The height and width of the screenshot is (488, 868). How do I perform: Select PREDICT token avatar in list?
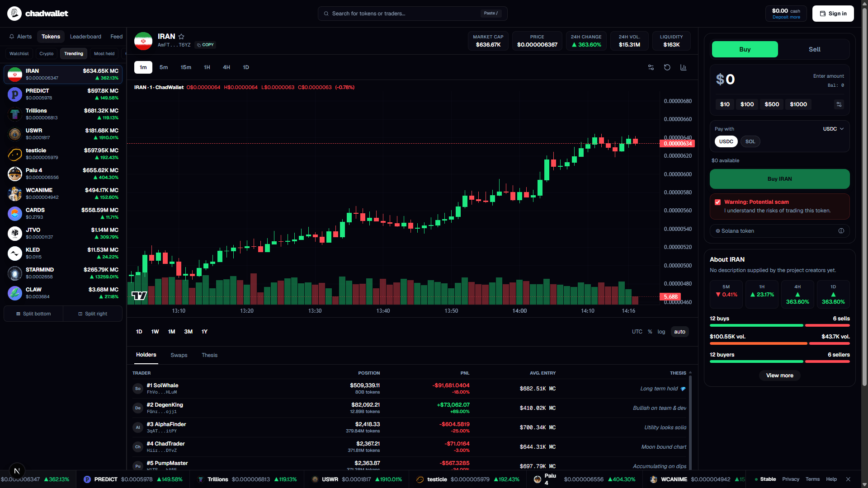pyautogui.click(x=15, y=94)
